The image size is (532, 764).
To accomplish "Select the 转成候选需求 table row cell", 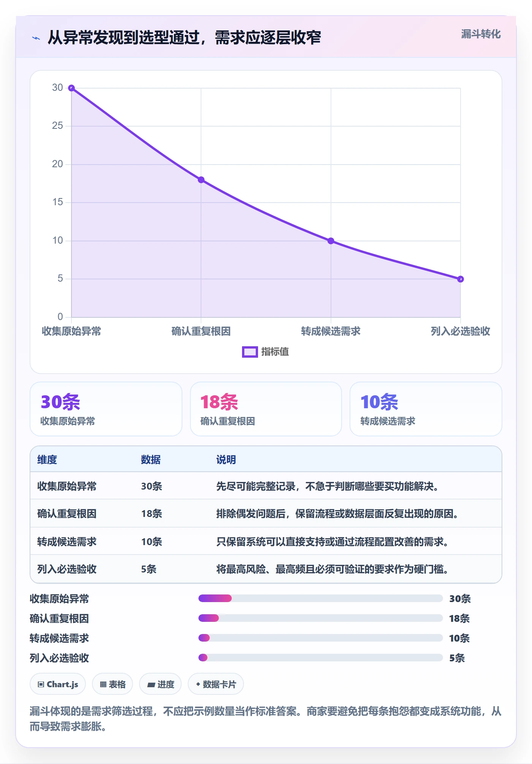I will pos(67,542).
